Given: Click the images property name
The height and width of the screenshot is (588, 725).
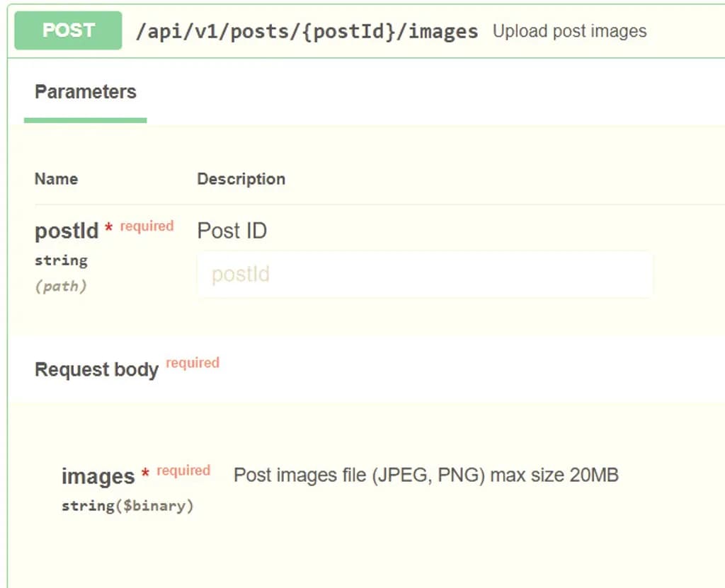Looking at the screenshot, I should coord(98,476).
